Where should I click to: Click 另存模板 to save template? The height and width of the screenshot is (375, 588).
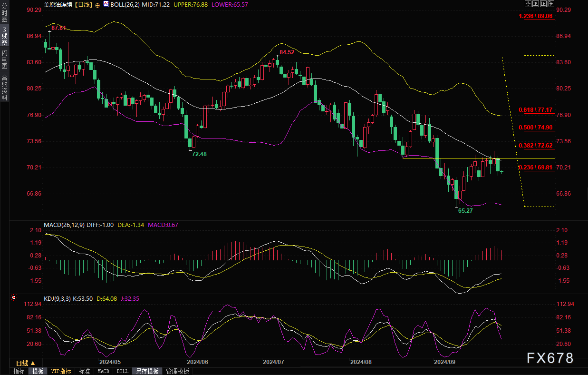pyautogui.click(x=146, y=371)
